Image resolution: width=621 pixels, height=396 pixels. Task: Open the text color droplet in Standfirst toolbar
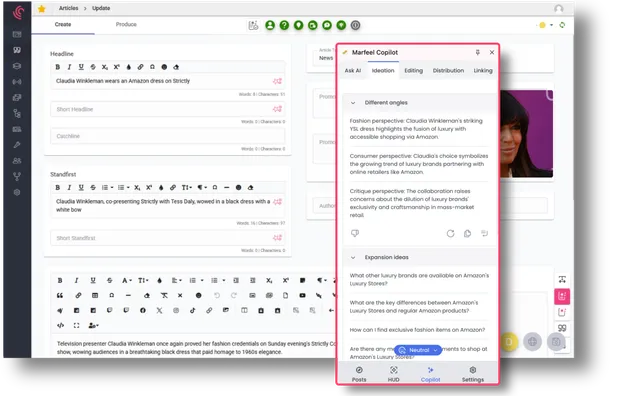(x=161, y=188)
